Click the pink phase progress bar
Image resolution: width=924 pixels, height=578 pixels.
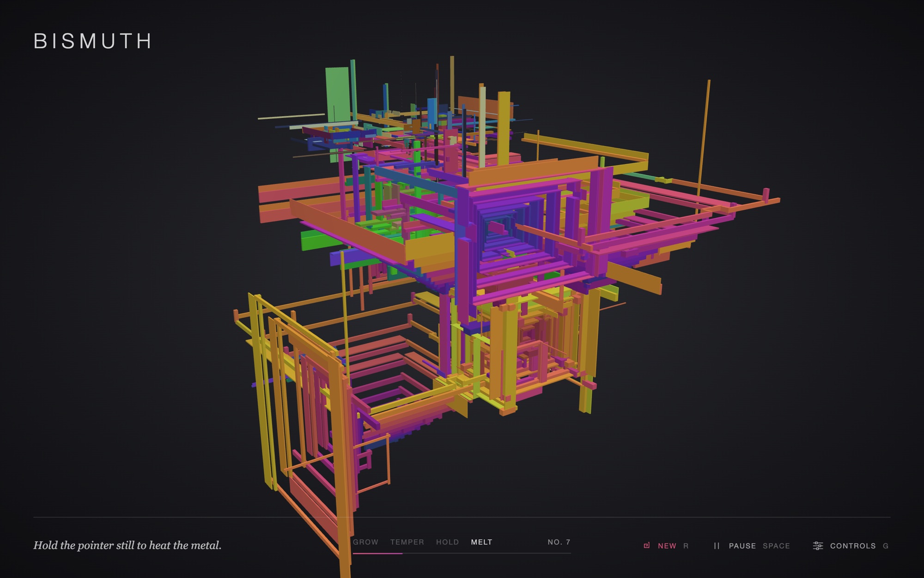pyautogui.click(x=377, y=553)
